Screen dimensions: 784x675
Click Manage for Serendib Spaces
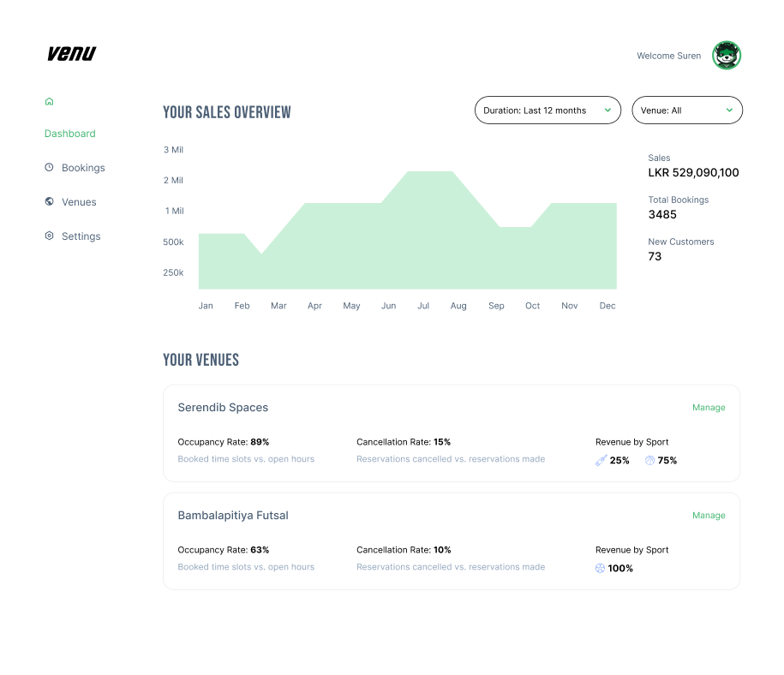(709, 408)
